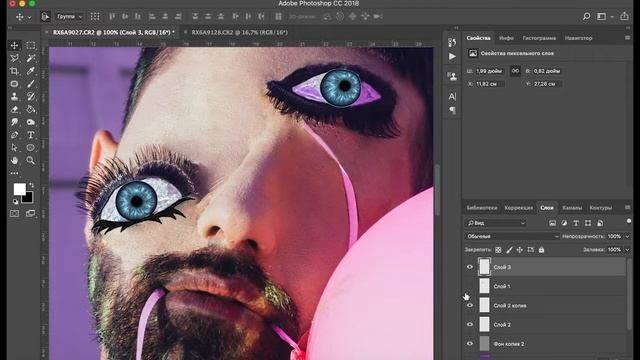Swap foreground and background colors
This screenshot has width=640, height=360.
coord(31,186)
